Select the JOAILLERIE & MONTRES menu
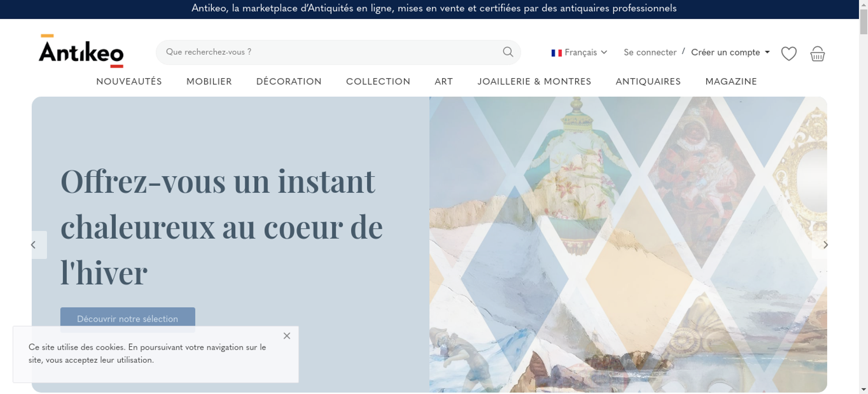The image size is (868, 394). [x=534, y=82]
